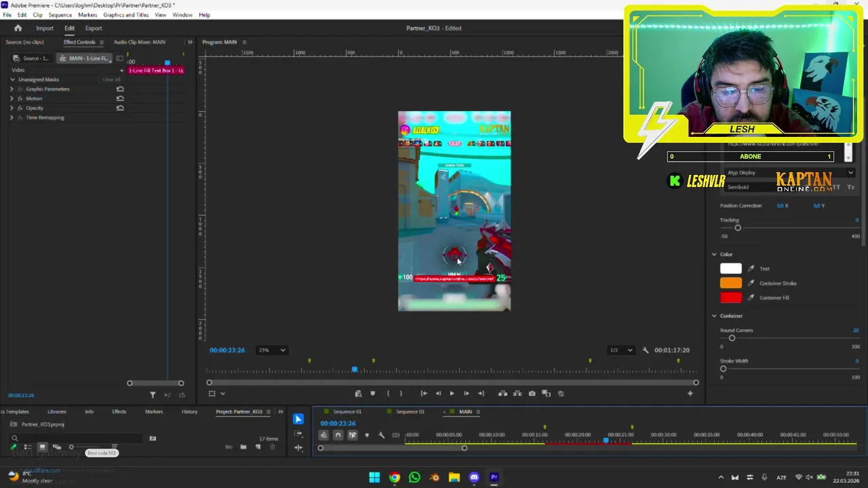Expand Time Remapping effect
This screenshot has height=488, width=868.
pyautogui.click(x=12, y=117)
